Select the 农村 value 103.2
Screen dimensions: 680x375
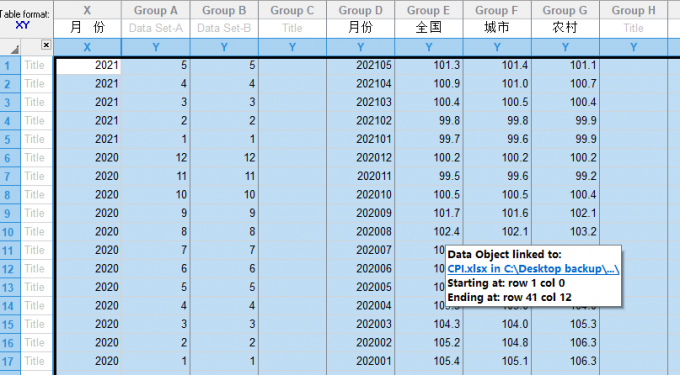pyautogui.click(x=565, y=232)
